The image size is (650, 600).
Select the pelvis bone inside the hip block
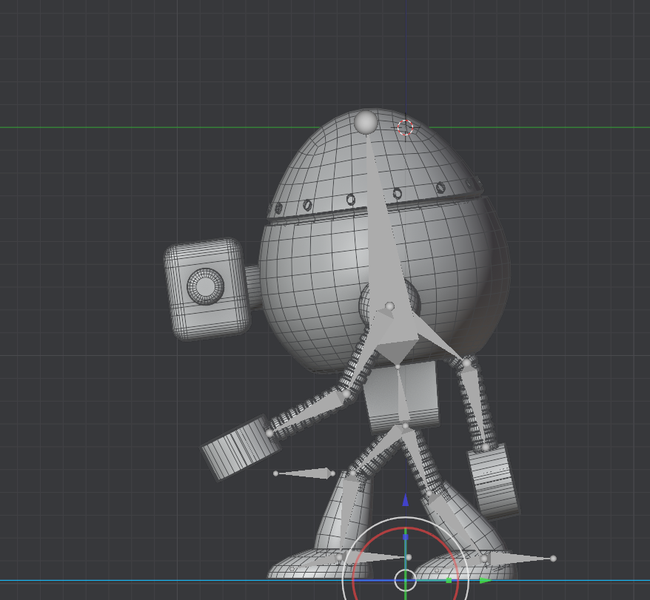(x=402, y=396)
